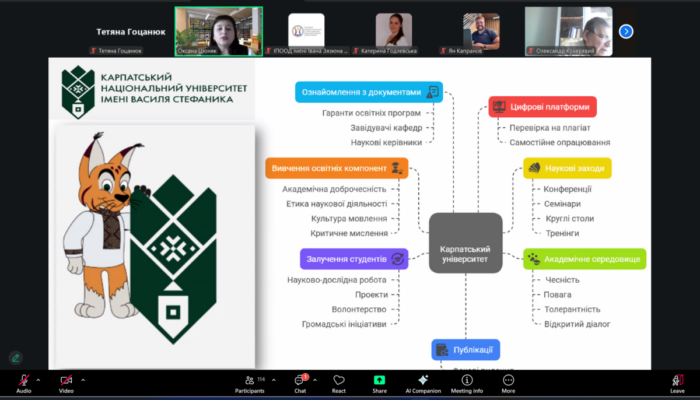Open video options arrow next to Video
The height and width of the screenshot is (400, 700).
82,380
